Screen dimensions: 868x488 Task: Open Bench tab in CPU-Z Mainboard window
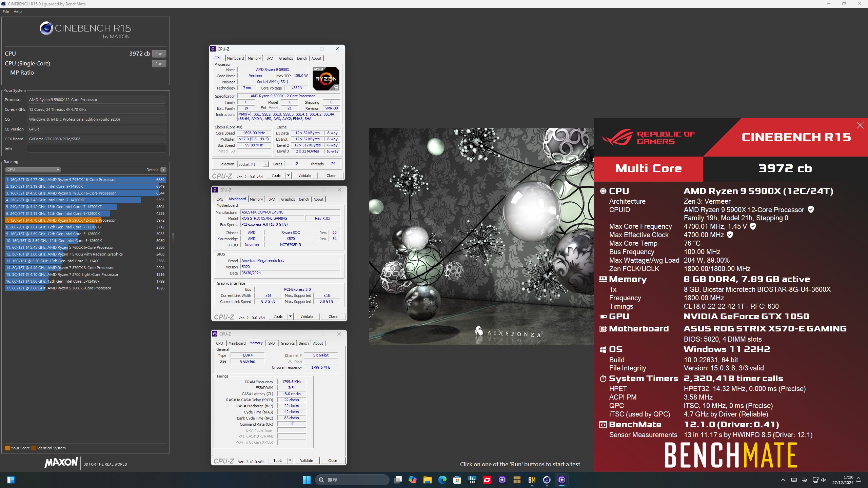[304, 199]
